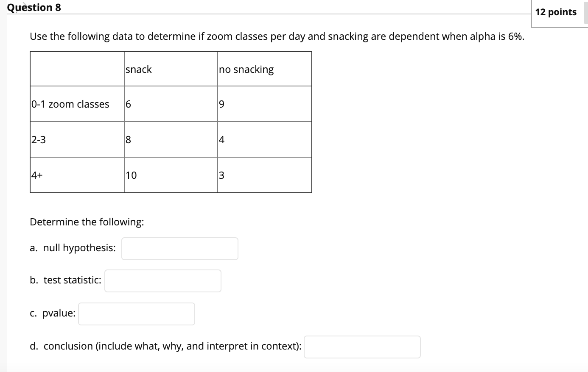Click the test statistic answer box
The width and height of the screenshot is (588, 372).
[x=162, y=280]
